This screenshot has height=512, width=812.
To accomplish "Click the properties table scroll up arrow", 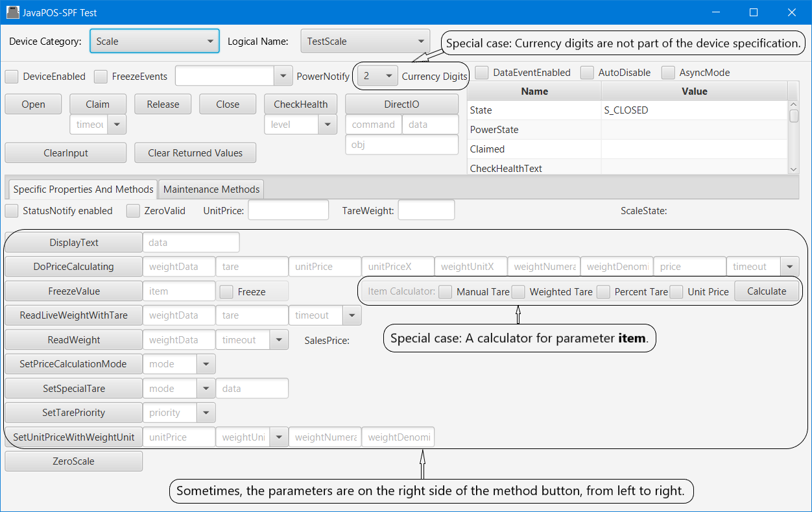I will [794, 104].
